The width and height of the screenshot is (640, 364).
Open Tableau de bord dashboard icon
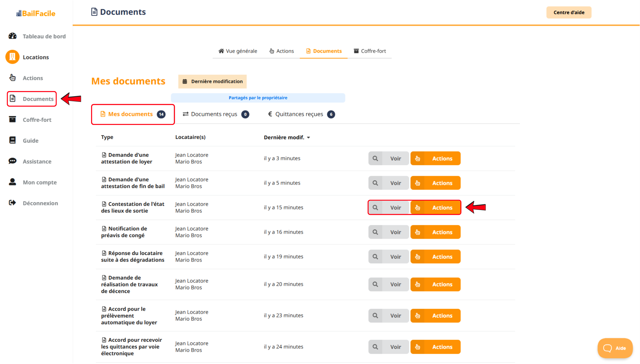pyautogui.click(x=13, y=36)
